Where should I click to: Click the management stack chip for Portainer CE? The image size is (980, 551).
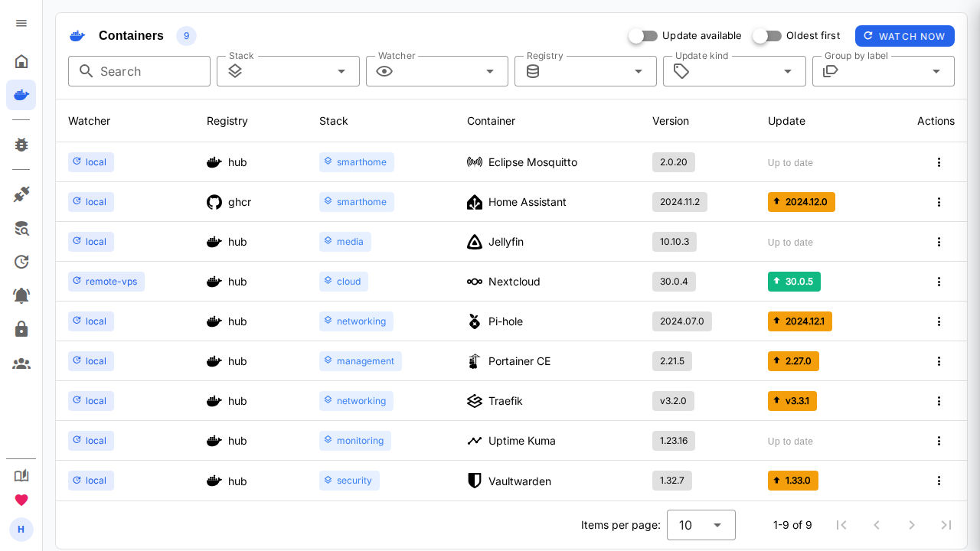click(x=361, y=361)
